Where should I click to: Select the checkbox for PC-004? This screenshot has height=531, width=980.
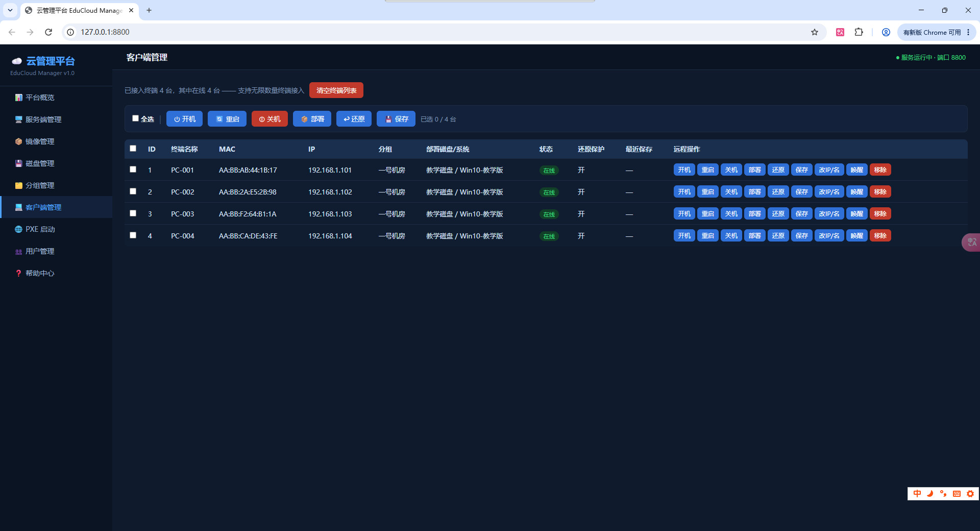[133, 235]
